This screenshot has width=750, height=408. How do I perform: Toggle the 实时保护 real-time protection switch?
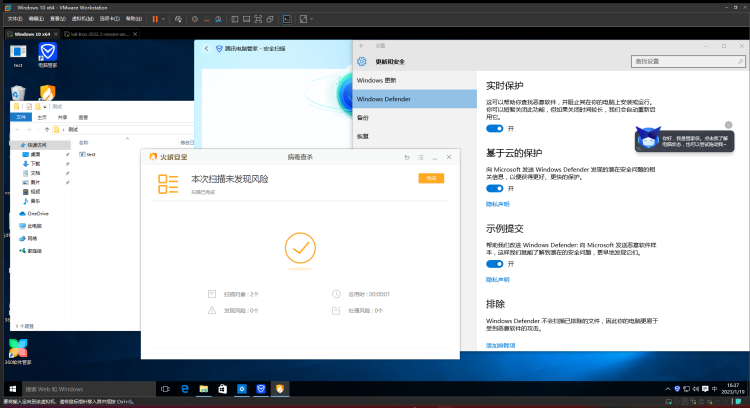click(495, 128)
